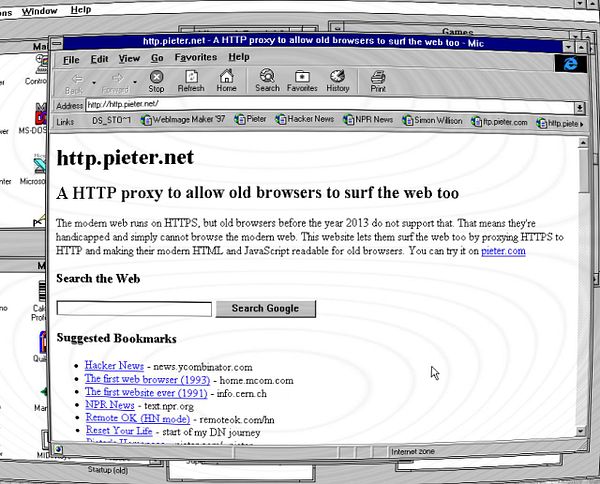Open the File menu
This screenshot has width=600, height=484.
71,60
